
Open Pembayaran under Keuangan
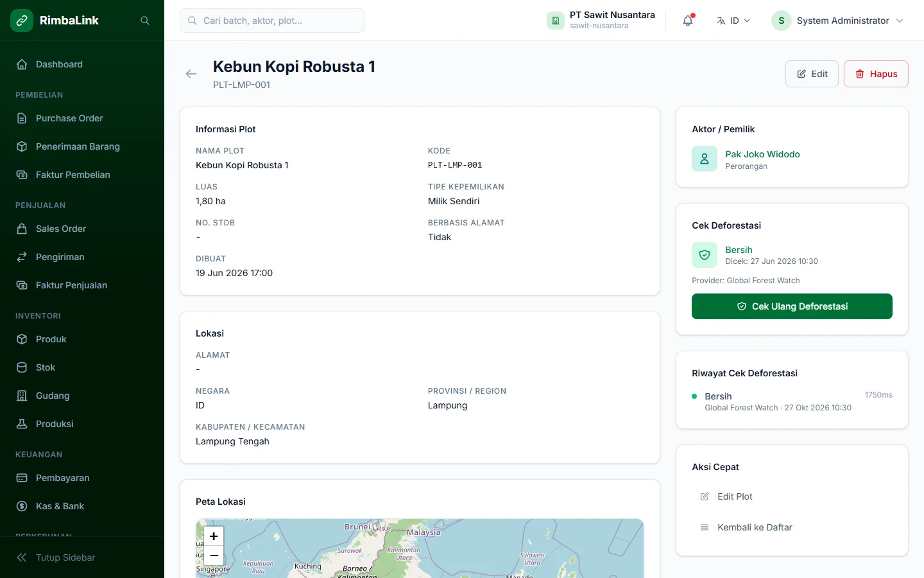(x=82, y=478)
